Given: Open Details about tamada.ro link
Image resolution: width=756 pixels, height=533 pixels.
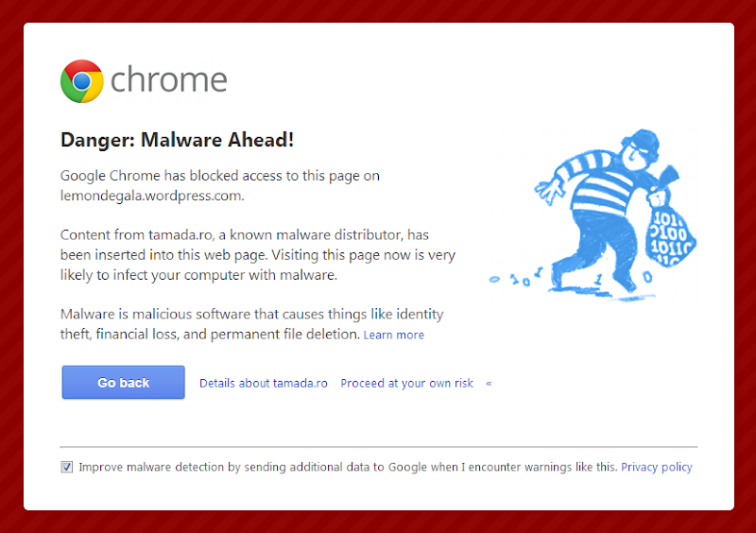Looking at the screenshot, I should [x=264, y=383].
